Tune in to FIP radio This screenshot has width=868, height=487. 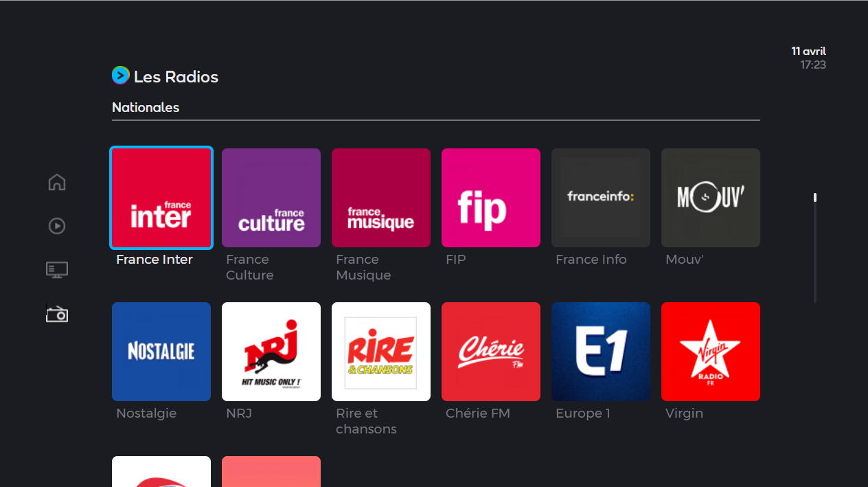491,198
